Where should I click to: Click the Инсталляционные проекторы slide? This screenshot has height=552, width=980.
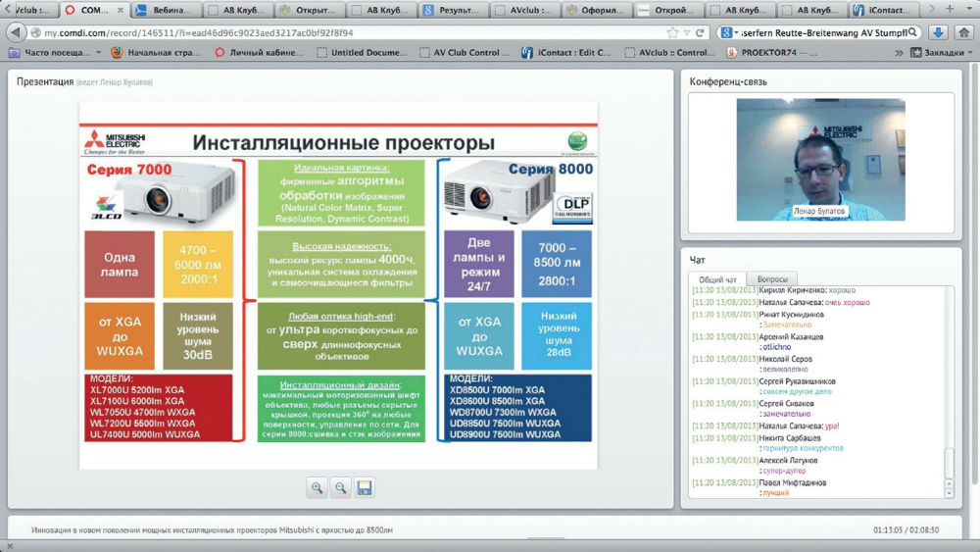[338, 284]
